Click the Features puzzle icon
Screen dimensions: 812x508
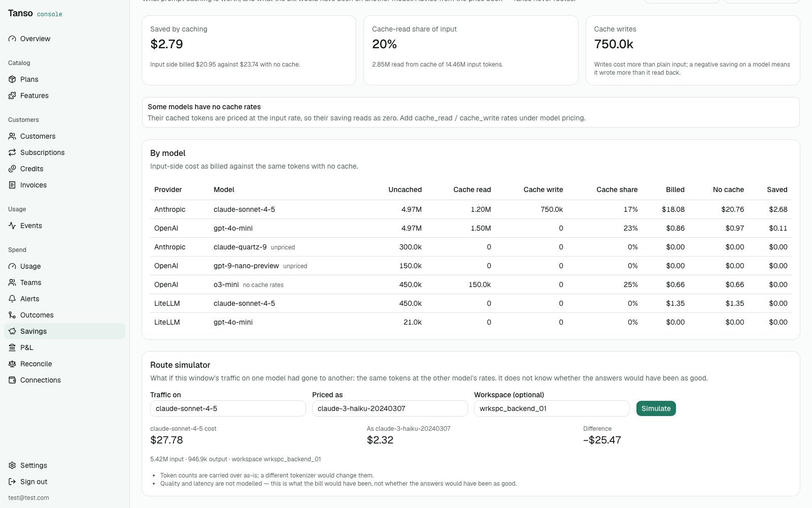(12, 96)
